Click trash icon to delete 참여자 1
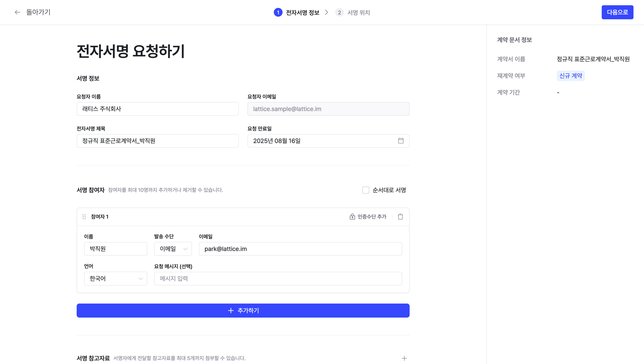 (x=400, y=217)
